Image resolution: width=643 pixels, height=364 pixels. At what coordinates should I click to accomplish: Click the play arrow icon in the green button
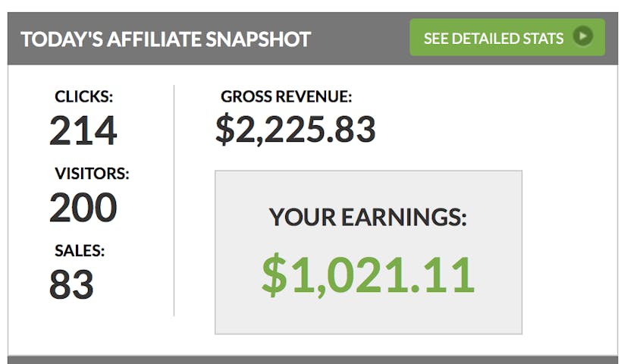583,37
